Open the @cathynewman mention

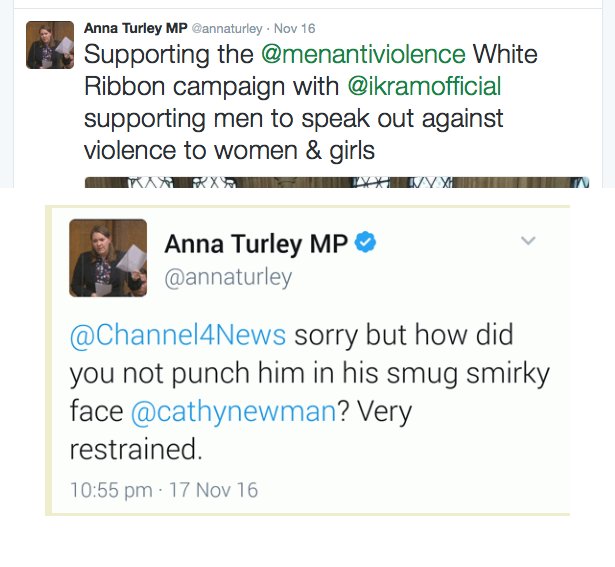(233, 412)
